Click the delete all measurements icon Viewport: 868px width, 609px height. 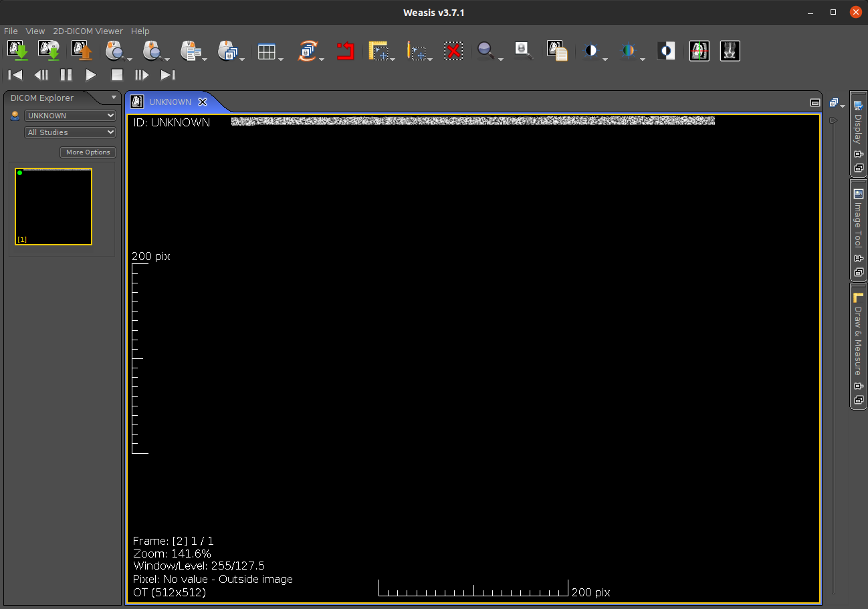[x=453, y=51]
